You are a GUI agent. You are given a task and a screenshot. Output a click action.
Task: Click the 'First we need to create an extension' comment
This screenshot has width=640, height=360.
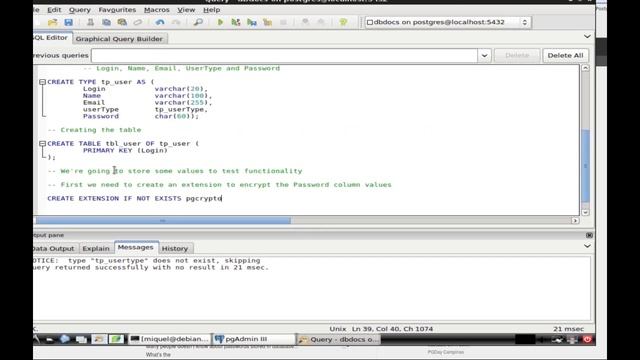pyautogui.click(x=219, y=185)
